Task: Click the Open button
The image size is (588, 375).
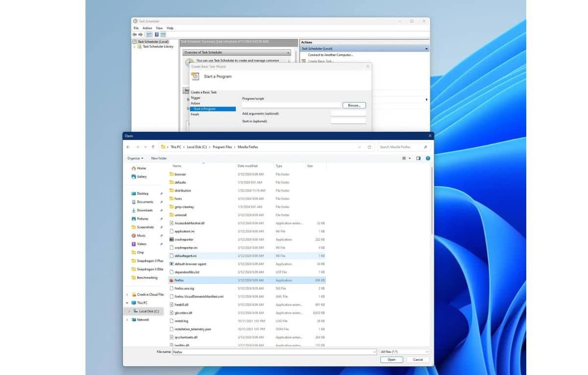Action: tap(392, 359)
